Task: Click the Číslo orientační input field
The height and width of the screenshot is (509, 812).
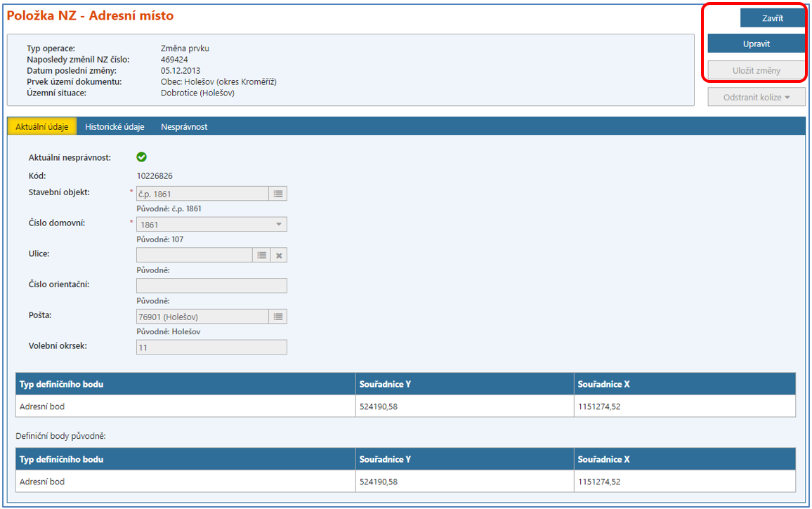Action: click(x=211, y=286)
